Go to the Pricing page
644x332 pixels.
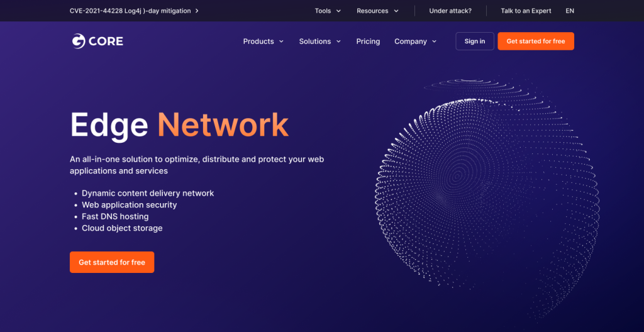click(x=368, y=41)
